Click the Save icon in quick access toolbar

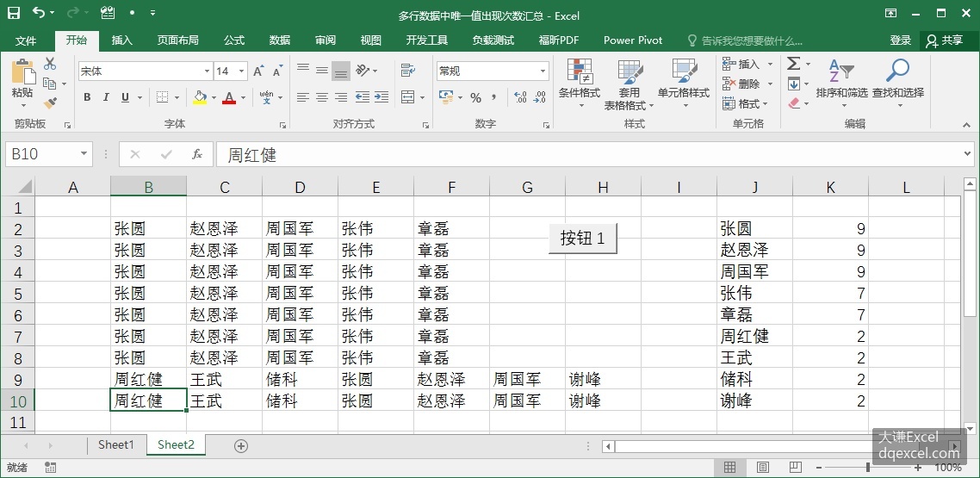click(x=13, y=13)
